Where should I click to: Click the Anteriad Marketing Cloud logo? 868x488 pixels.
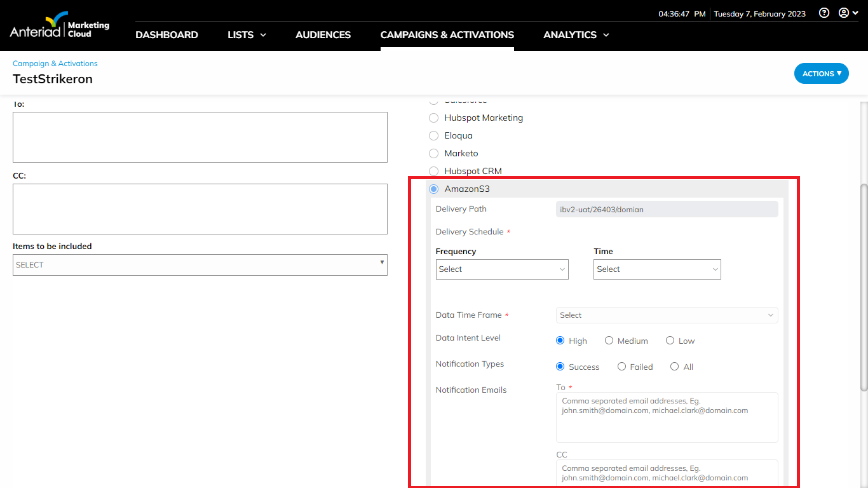point(60,25)
